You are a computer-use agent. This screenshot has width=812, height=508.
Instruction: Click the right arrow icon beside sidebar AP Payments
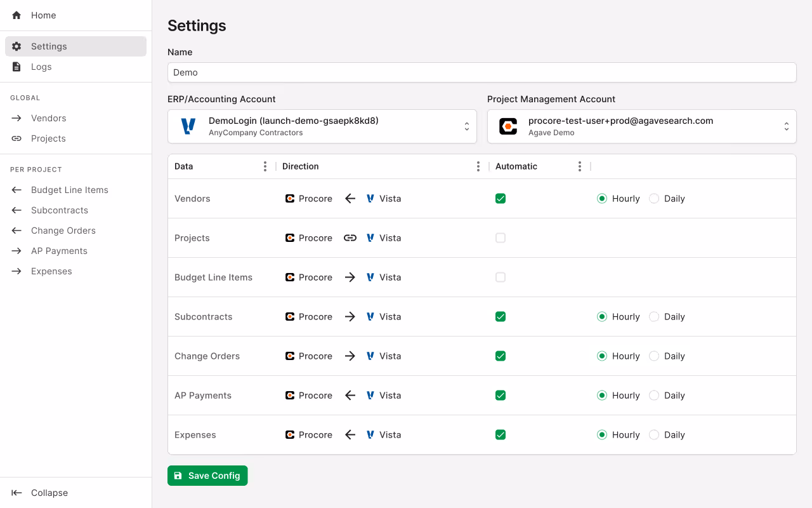[x=16, y=251]
